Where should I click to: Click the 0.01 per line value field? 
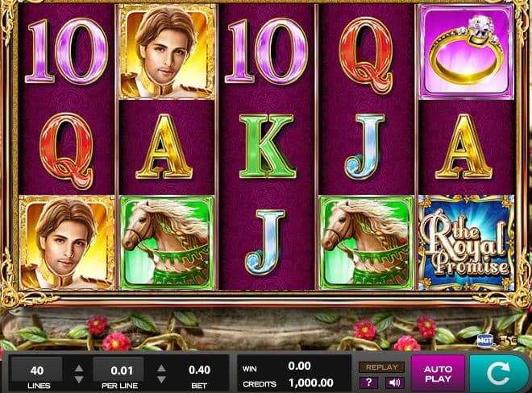click(118, 370)
